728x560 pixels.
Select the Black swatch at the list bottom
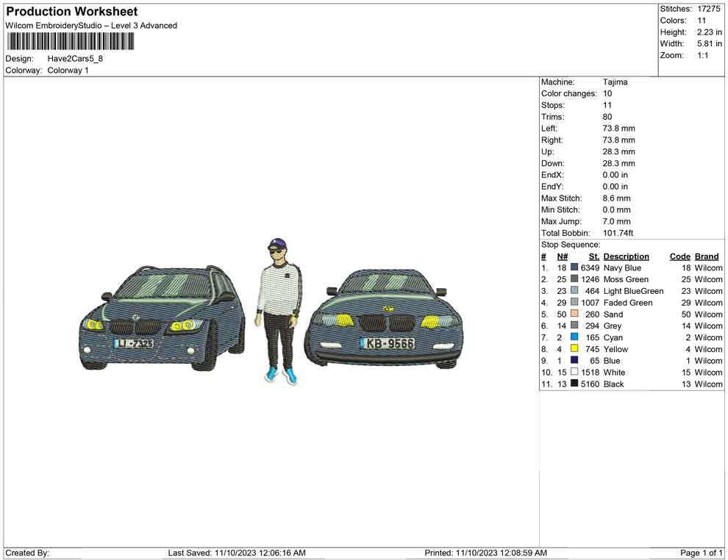[x=572, y=384]
